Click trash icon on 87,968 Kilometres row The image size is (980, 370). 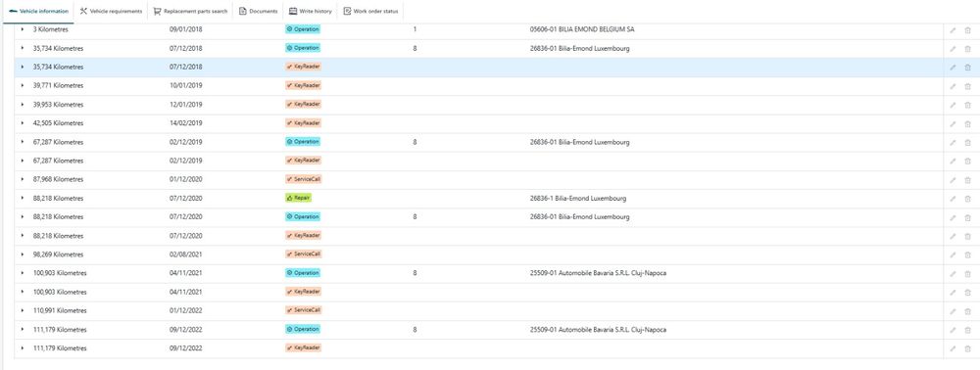[x=967, y=180]
